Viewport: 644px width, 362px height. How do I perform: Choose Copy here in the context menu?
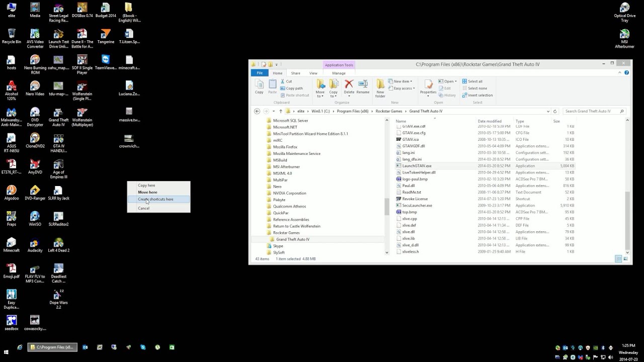(x=158, y=186)
